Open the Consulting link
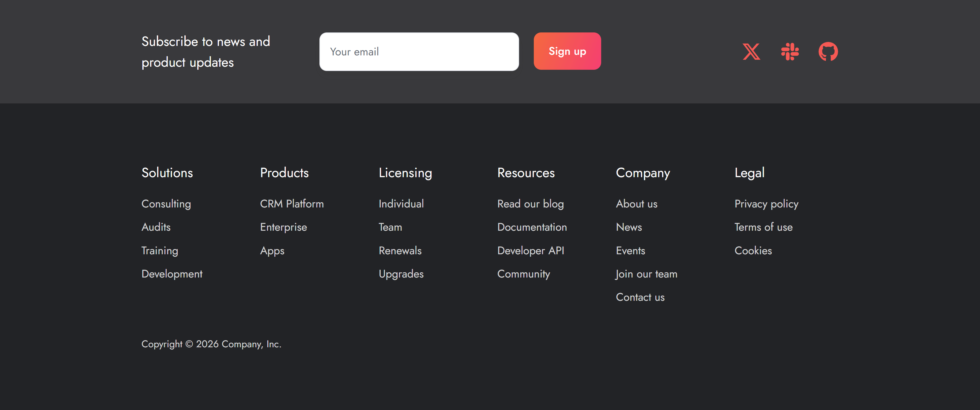The image size is (980, 410). click(166, 204)
